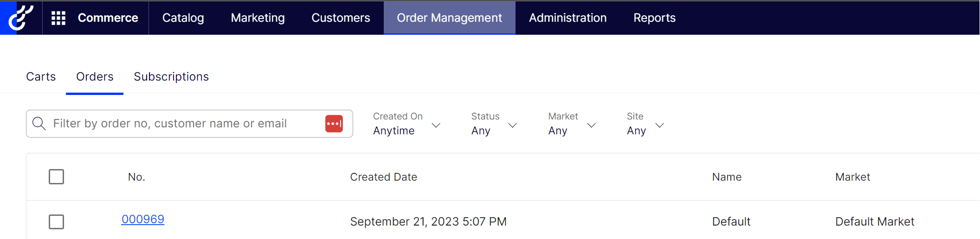980x239 pixels.
Task: Select the checkbox for order 000969
Action: click(x=57, y=222)
